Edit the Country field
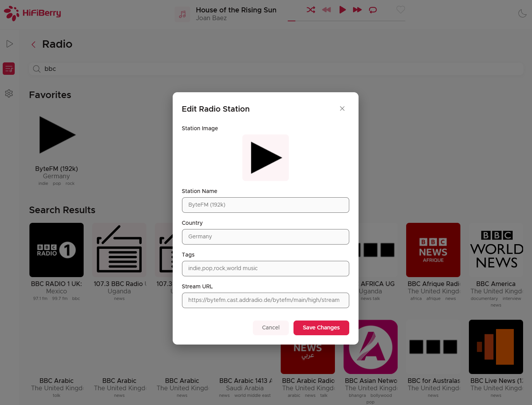The image size is (532, 405). tap(266, 237)
